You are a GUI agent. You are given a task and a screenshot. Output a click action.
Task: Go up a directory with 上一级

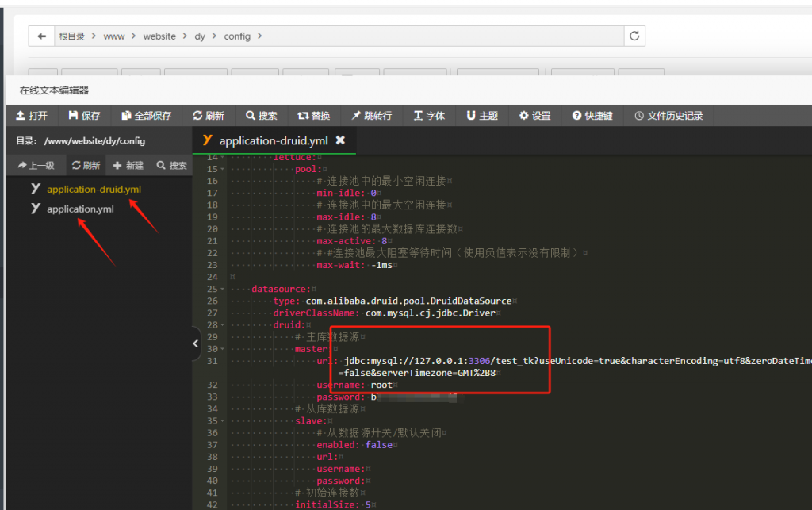[x=36, y=166]
